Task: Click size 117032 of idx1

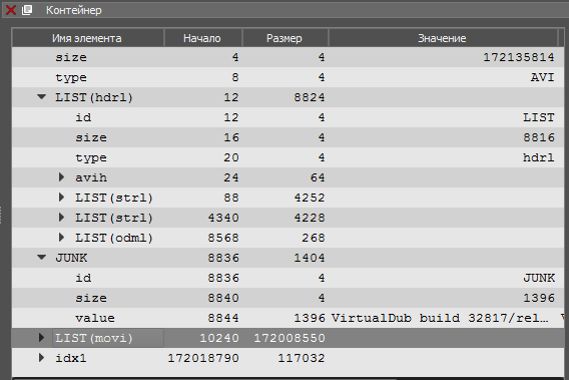Action: pos(301,358)
